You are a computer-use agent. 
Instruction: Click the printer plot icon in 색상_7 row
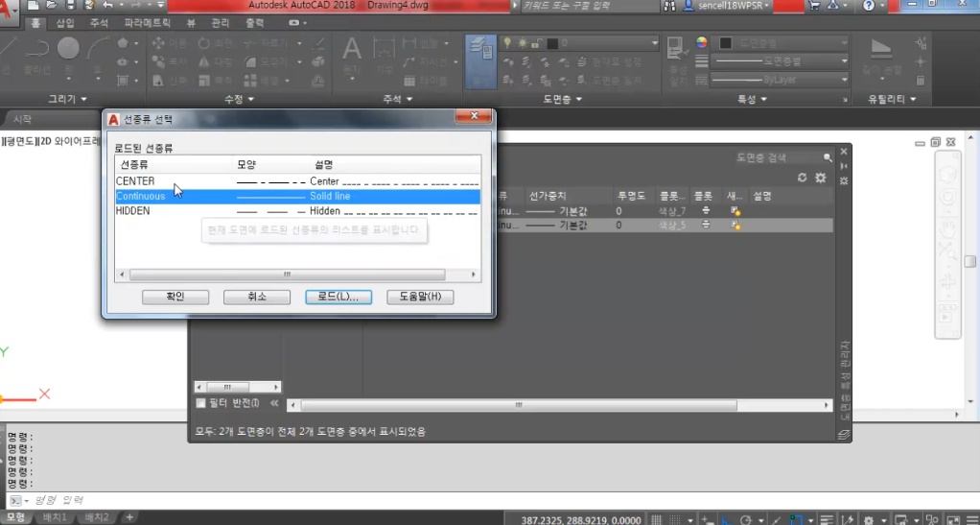(x=706, y=211)
